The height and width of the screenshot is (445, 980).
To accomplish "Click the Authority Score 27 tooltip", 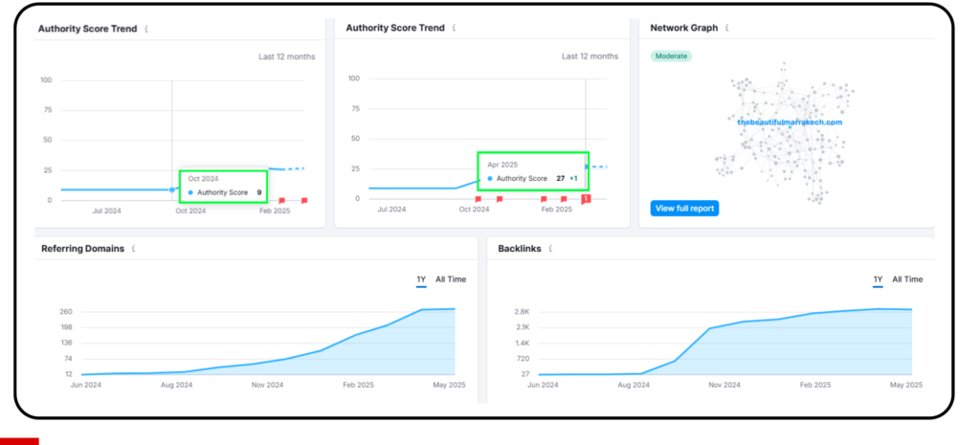I will pyautogui.click(x=533, y=171).
